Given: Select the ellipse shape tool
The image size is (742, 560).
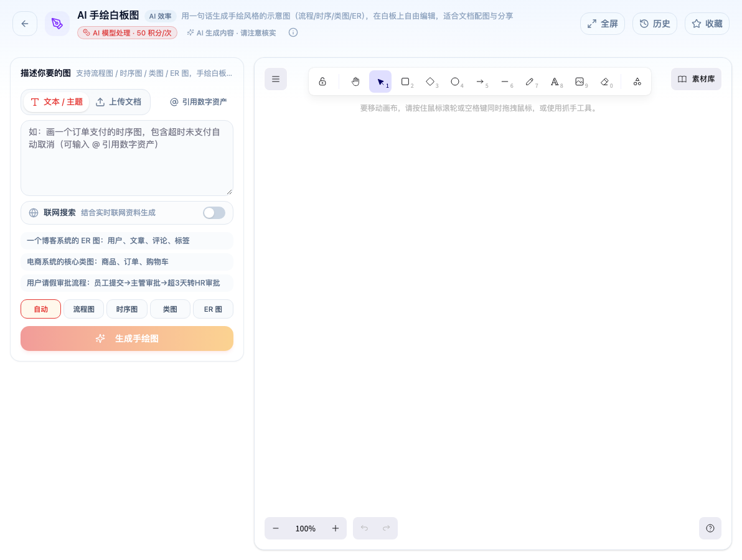Looking at the screenshot, I should coord(455,82).
